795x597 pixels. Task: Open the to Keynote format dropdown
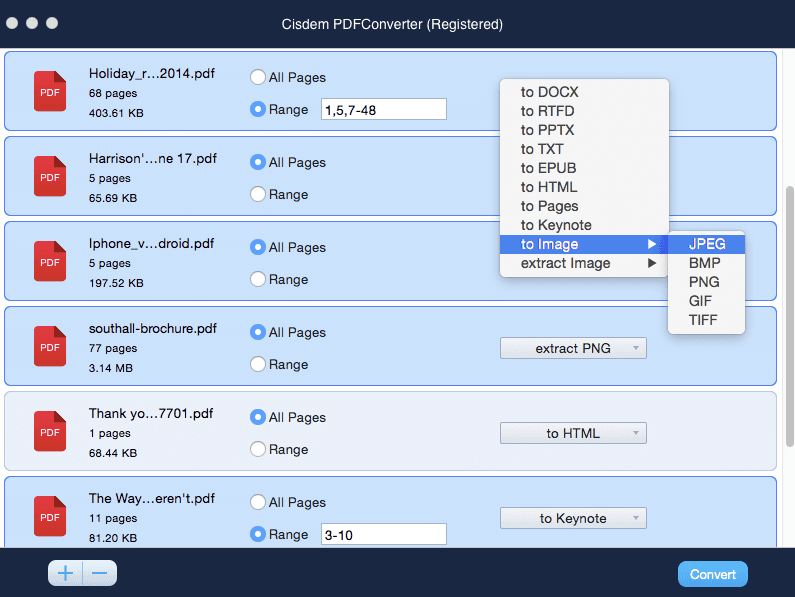(x=573, y=518)
